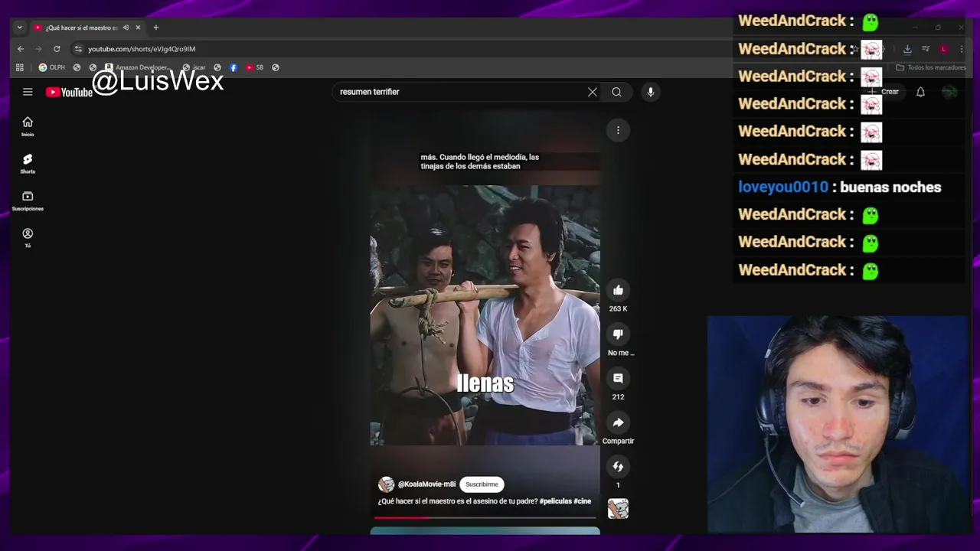Open the Facebook bookmark icon
Image resolution: width=980 pixels, height=551 pixels.
pyautogui.click(x=234, y=67)
